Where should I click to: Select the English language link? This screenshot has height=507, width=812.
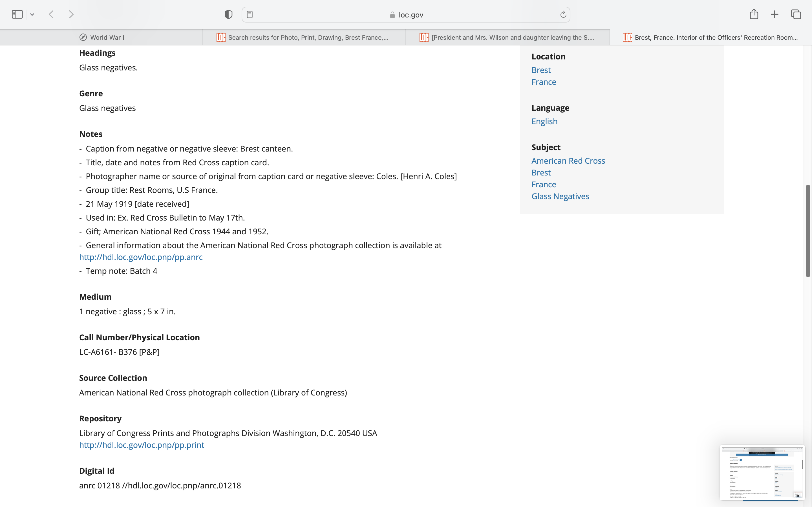pos(544,121)
